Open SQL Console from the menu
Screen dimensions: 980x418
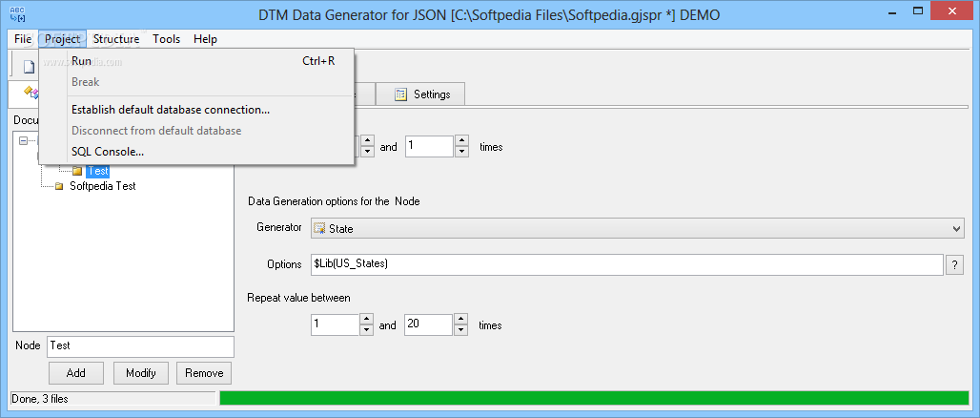197,152
